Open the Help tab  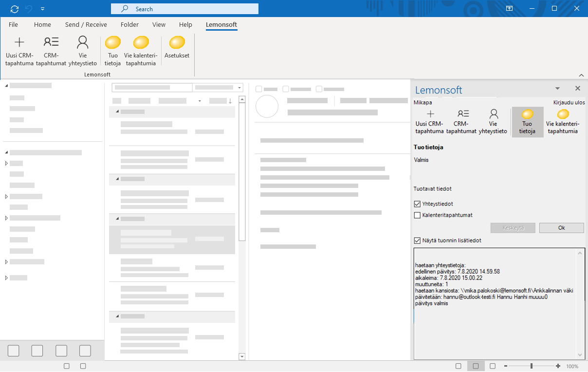pos(185,24)
